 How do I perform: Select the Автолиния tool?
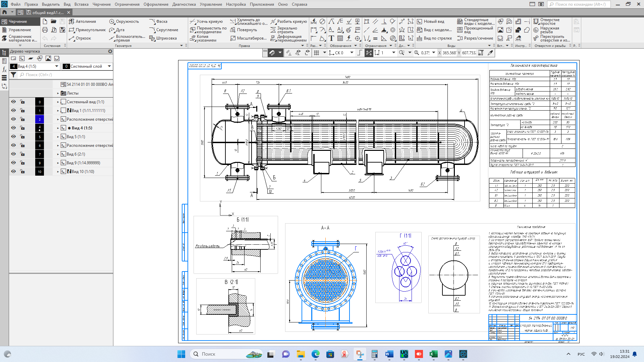[x=82, y=21]
